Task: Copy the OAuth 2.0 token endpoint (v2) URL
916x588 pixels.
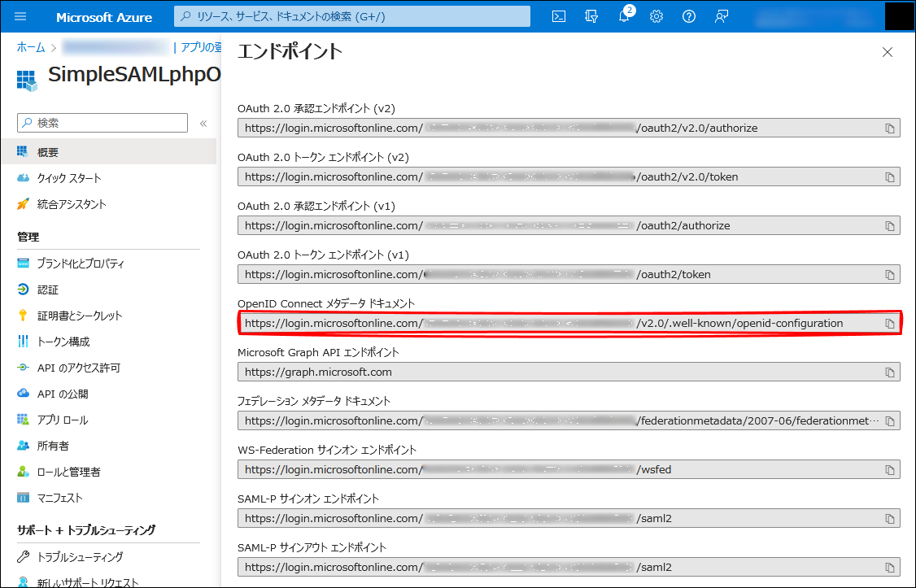Action: 890,177
